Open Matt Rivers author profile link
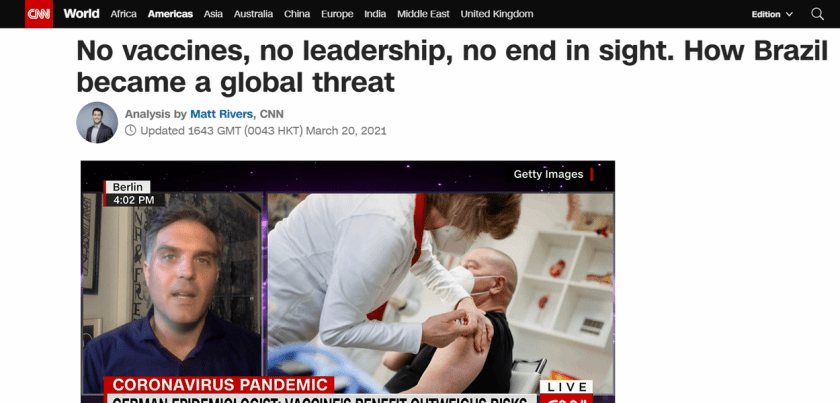The height and width of the screenshot is (403, 840). [222, 114]
